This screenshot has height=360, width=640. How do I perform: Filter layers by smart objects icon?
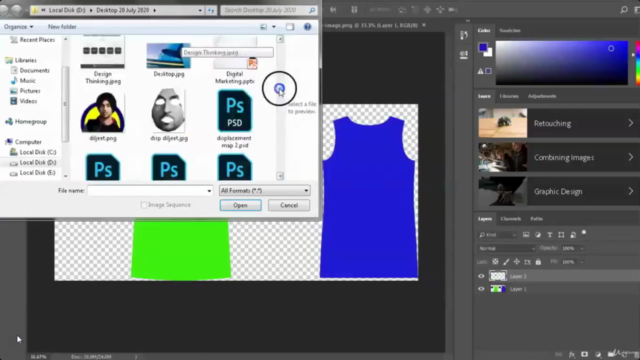[573, 235]
